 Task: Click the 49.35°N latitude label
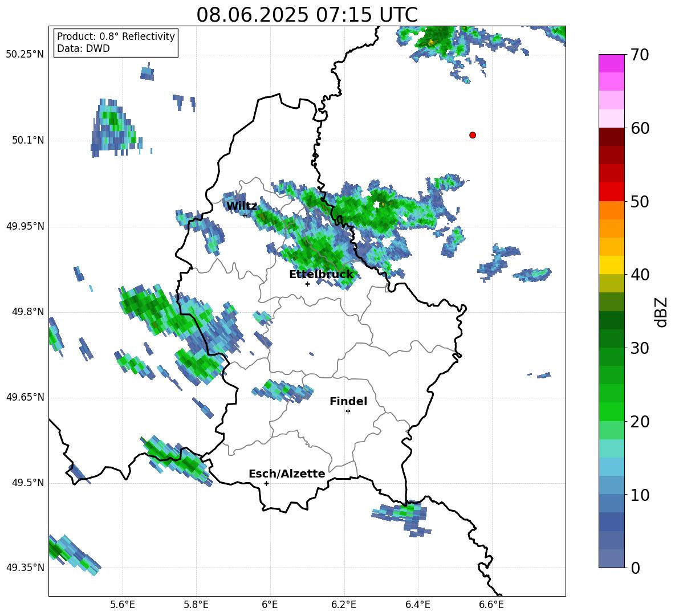pyautogui.click(x=25, y=568)
